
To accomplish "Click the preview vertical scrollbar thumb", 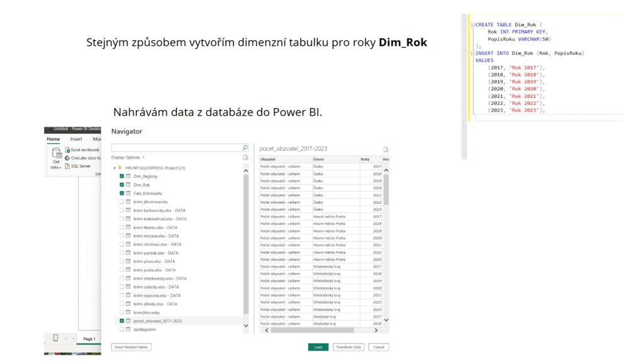I will coord(386,189).
